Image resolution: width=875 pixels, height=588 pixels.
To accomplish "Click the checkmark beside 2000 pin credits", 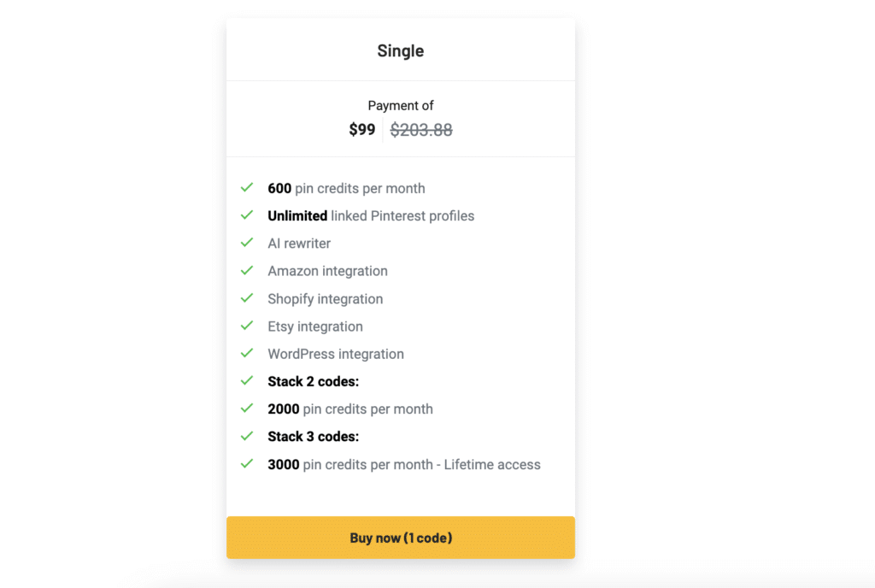I will click(247, 409).
